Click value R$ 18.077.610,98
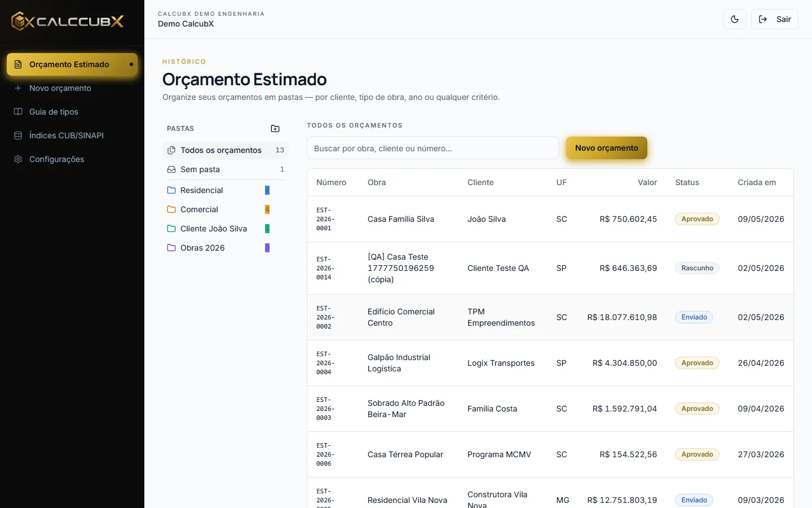Image resolution: width=812 pixels, height=508 pixels. 622,317
